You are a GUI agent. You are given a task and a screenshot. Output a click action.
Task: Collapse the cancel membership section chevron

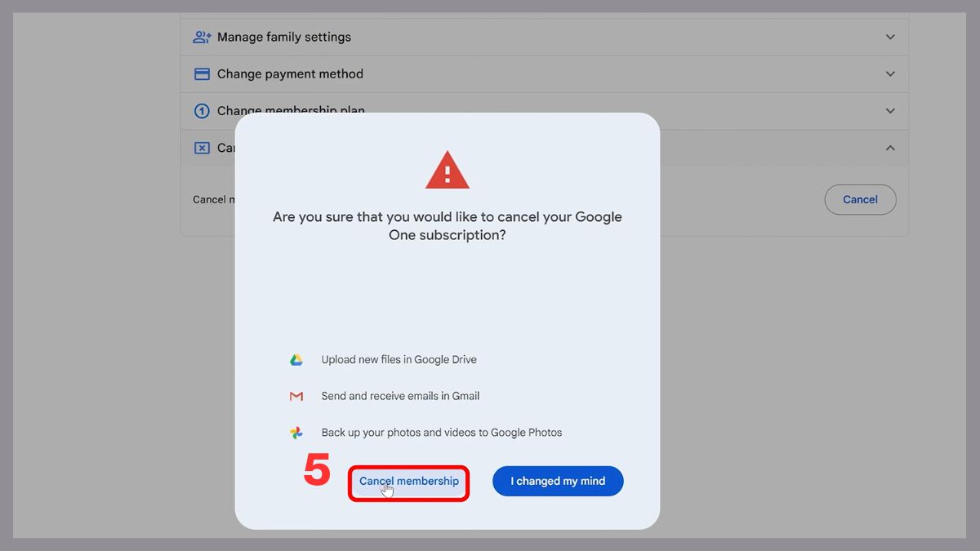(x=890, y=148)
